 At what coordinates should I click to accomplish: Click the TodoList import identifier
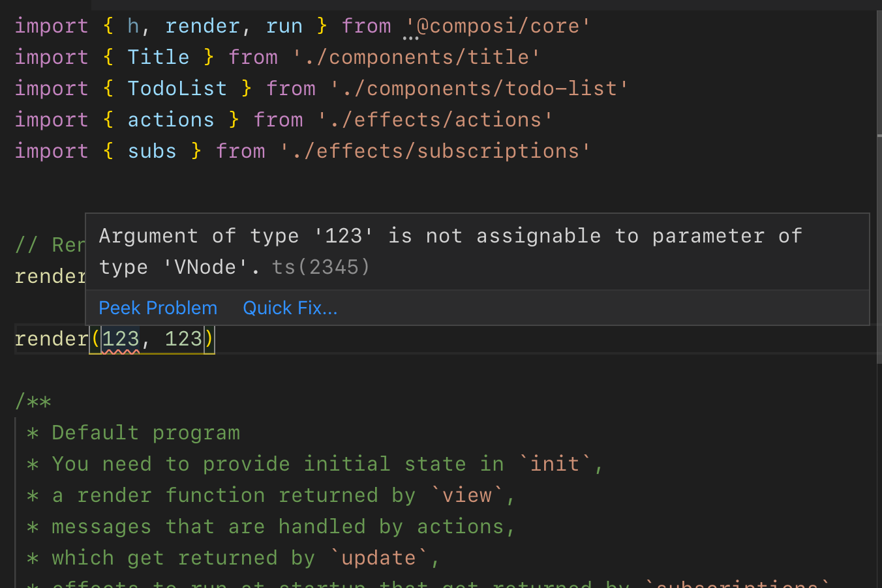coord(177,89)
